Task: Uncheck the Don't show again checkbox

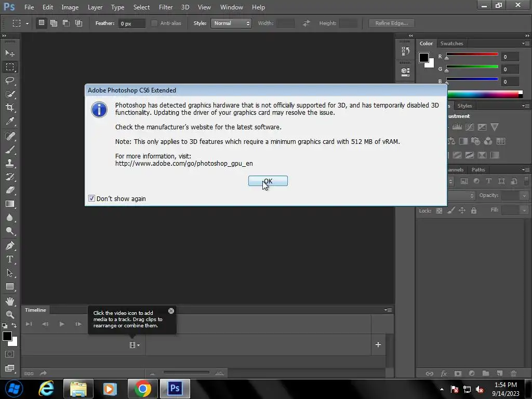Action: click(x=91, y=198)
